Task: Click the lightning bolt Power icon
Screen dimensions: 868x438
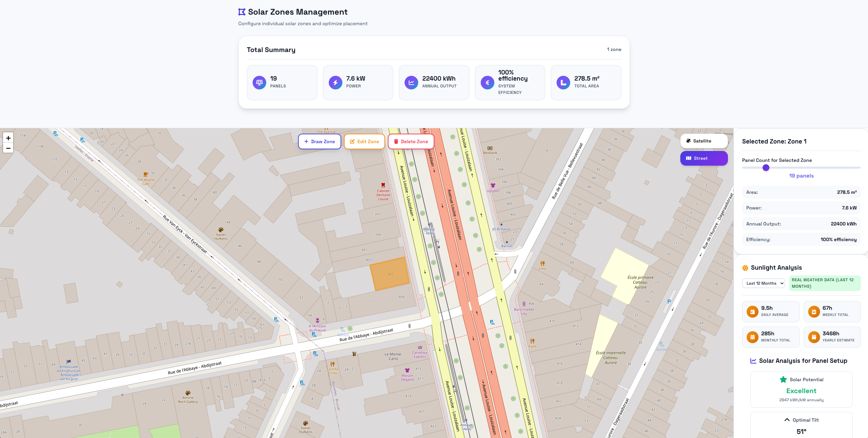Action: [335, 82]
